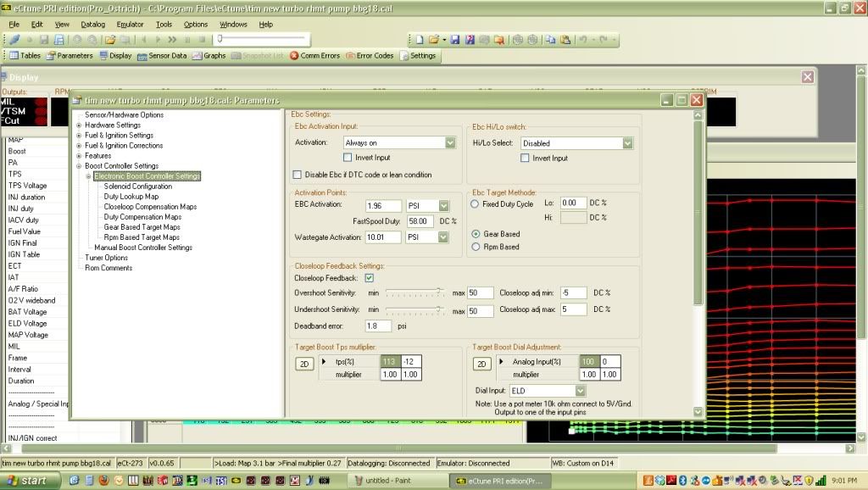This screenshot has height=490, width=868.
Task: Open the Datalog menu
Action: click(93, 25)
